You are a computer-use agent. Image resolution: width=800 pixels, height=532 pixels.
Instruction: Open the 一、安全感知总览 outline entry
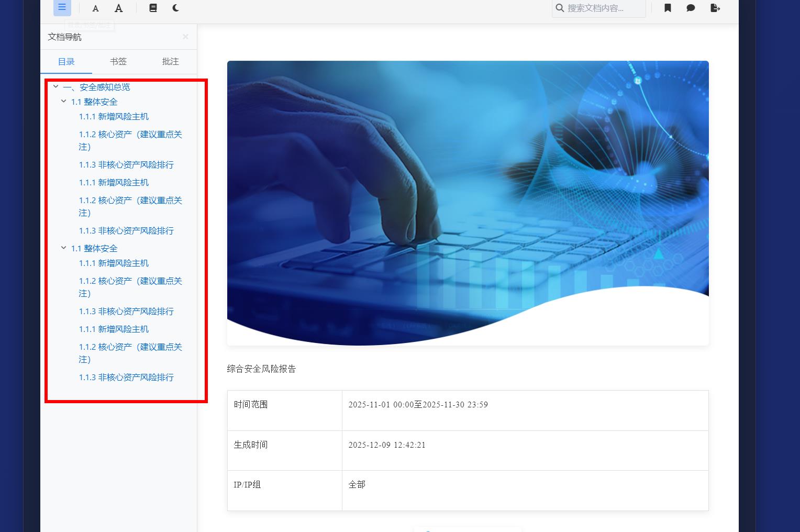(97, 87)
